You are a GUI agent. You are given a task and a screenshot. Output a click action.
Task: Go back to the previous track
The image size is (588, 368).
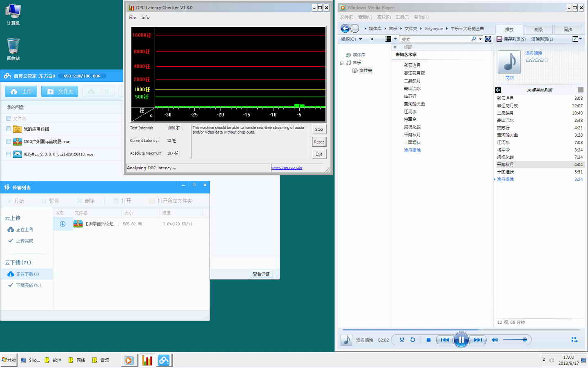tap(445, 340)
